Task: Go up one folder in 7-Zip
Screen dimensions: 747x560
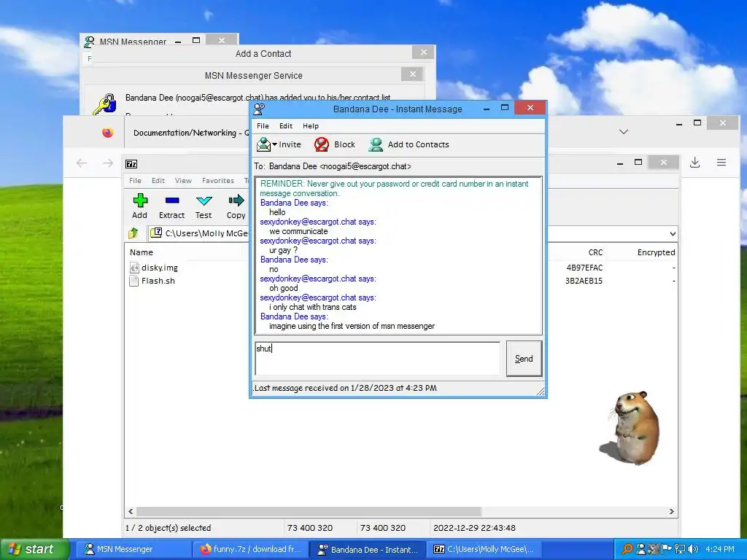Action: [133, 233]
